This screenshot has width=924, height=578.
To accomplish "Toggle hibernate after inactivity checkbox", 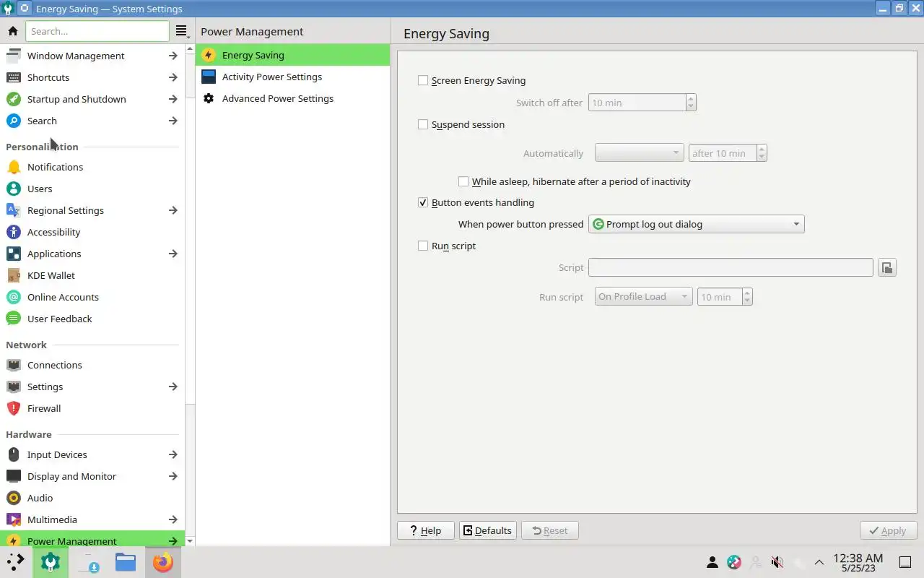I will tap(463, 181).
